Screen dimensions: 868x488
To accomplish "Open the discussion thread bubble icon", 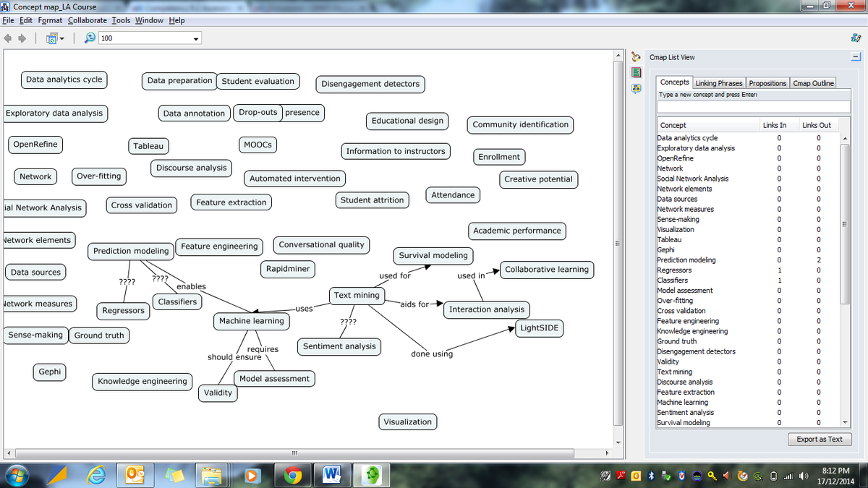I will 637,88.
